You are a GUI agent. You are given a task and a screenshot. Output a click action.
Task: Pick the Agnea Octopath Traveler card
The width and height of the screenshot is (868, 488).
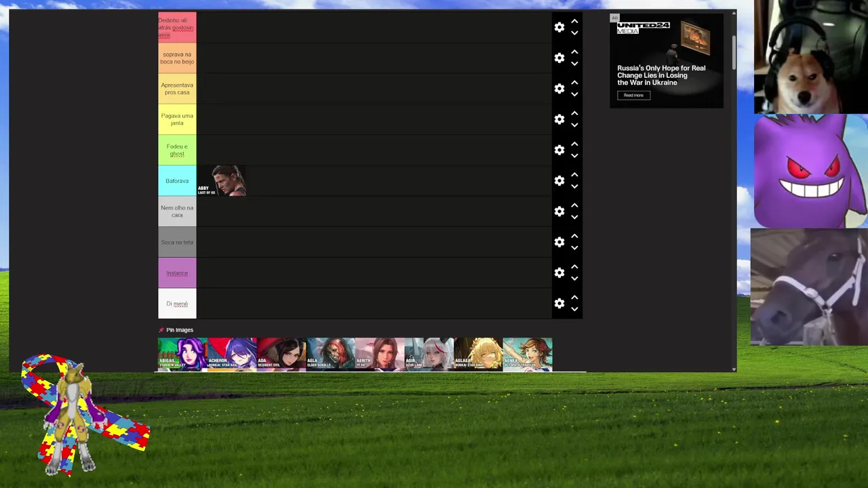pyautogui.click(x=528, y=354)
